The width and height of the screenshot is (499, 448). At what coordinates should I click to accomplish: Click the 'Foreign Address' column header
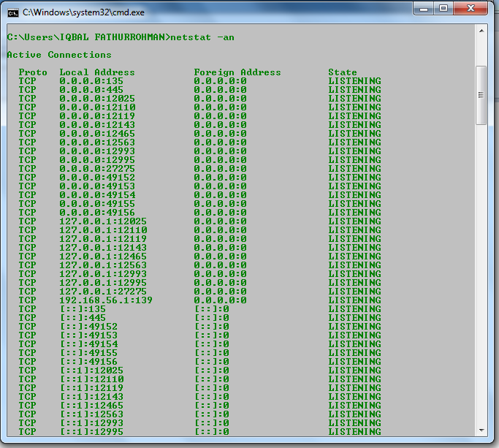pyautogui.click(x=237, y=72)
